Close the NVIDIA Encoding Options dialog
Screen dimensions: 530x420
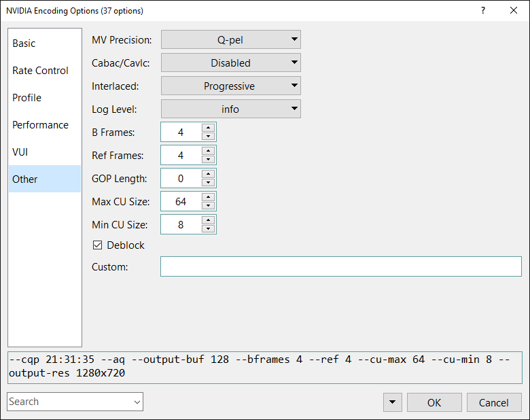coord(514,10)
